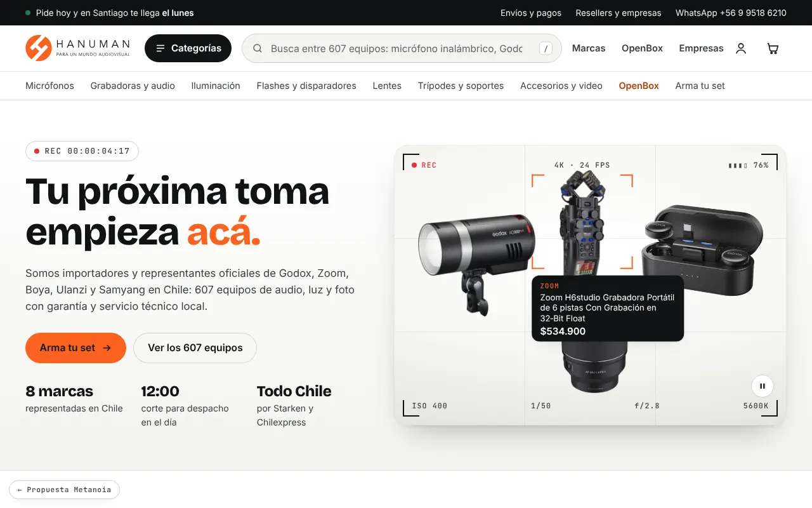
Task: Open OpenBox link in top header
Action: (642, 48)
